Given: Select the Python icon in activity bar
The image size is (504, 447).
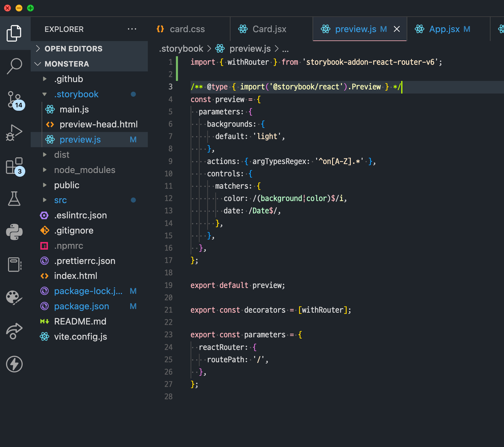Looking at the screenshot, I should point(14,232).
